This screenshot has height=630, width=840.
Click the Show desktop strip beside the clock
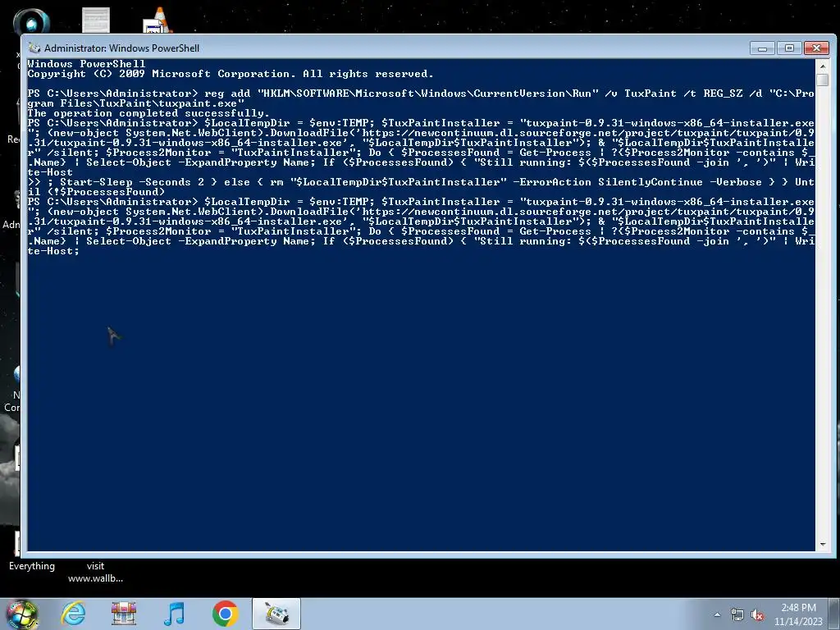pos(836,614)
